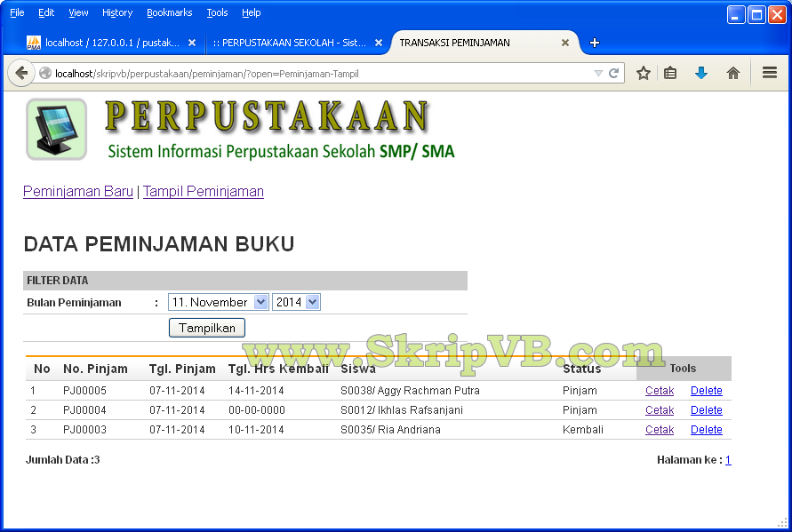Image resolution: width=792 pixels, height=532 pixels.
Task: Click Cetak for PJ00004
Action: 660,410
